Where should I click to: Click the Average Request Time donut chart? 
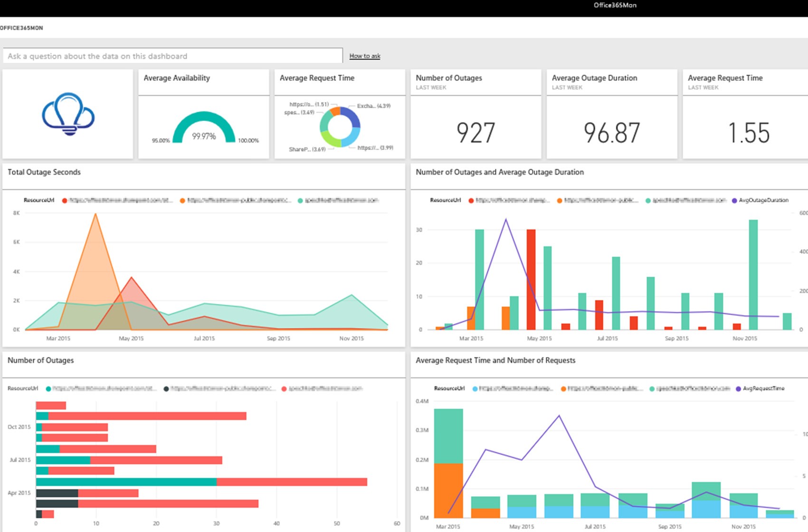(340, 127)
